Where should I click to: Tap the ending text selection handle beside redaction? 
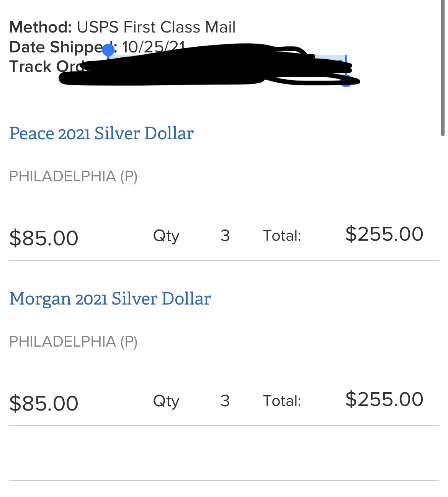346,81
